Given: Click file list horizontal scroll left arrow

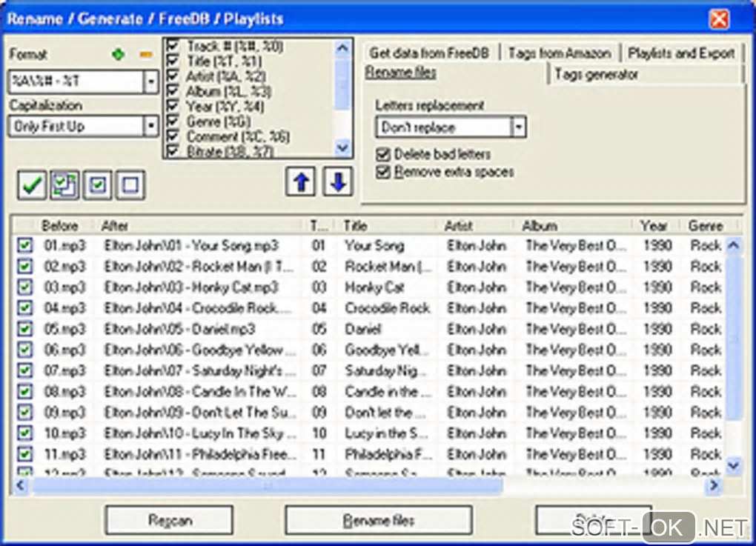Looking at the screenshot, I should click(20, 485).
